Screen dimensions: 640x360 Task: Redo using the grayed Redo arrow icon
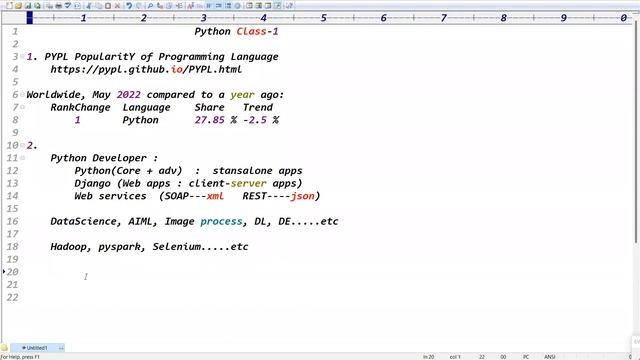click(x=139, y=6)
